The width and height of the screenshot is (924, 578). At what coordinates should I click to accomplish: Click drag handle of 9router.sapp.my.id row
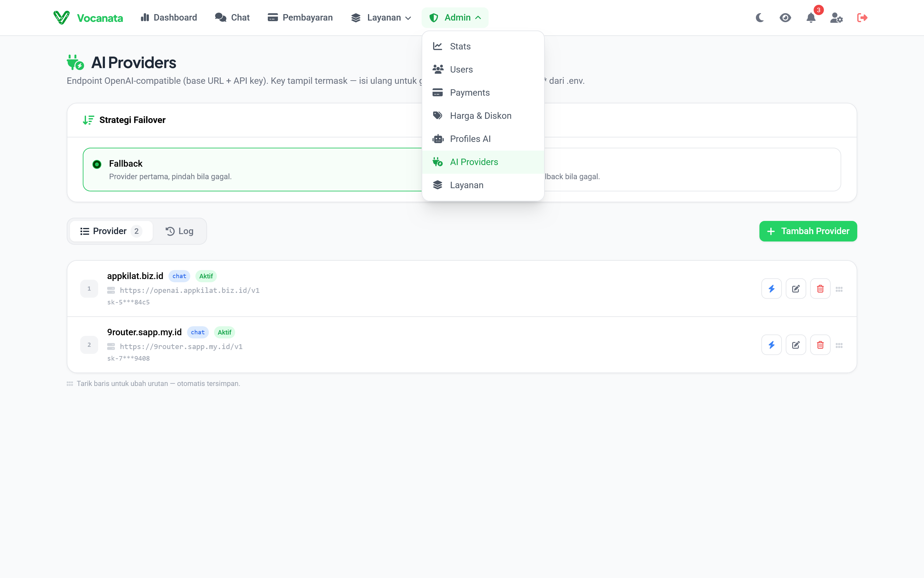click(x=839, y=345)
